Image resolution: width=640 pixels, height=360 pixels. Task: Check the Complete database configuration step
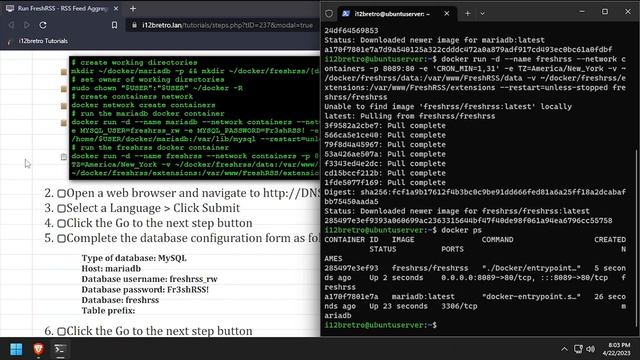point(61,239)
